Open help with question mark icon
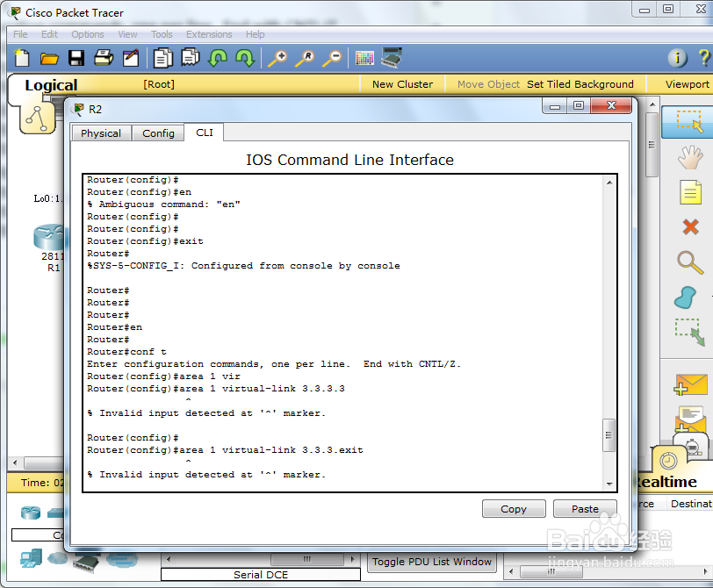 click(704, 58)
